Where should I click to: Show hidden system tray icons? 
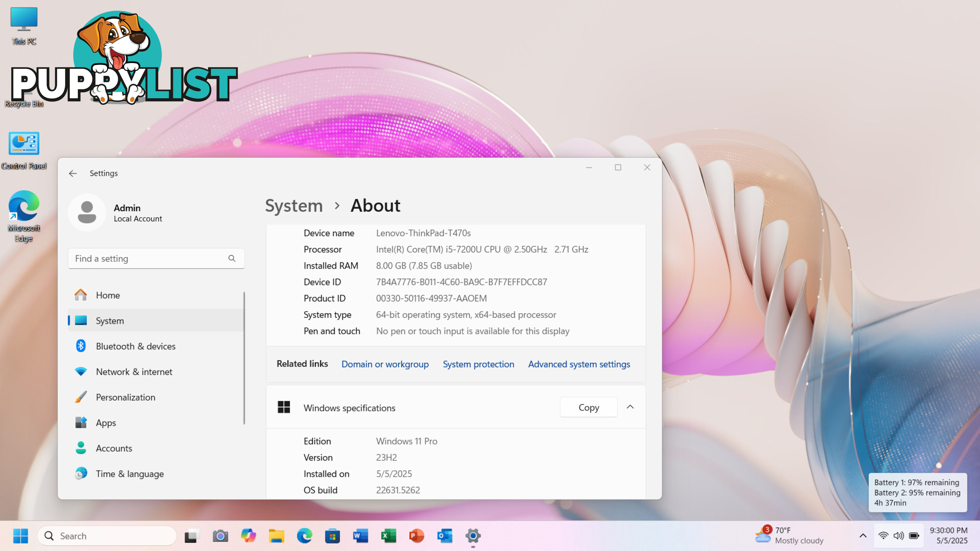[863, 536]
